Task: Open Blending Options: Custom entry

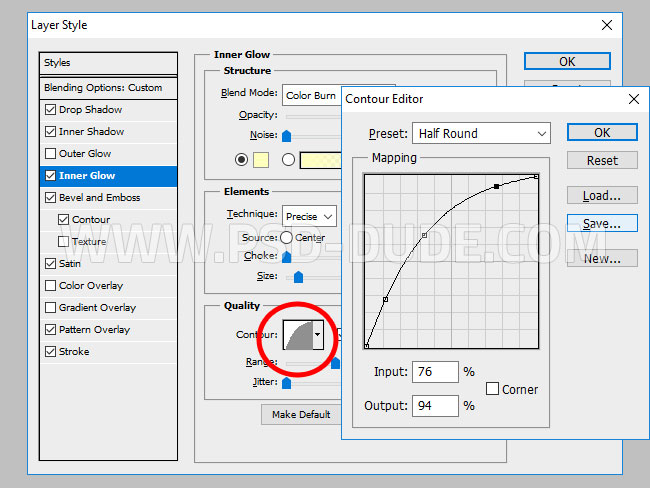Action: click(x=103, y=88)
